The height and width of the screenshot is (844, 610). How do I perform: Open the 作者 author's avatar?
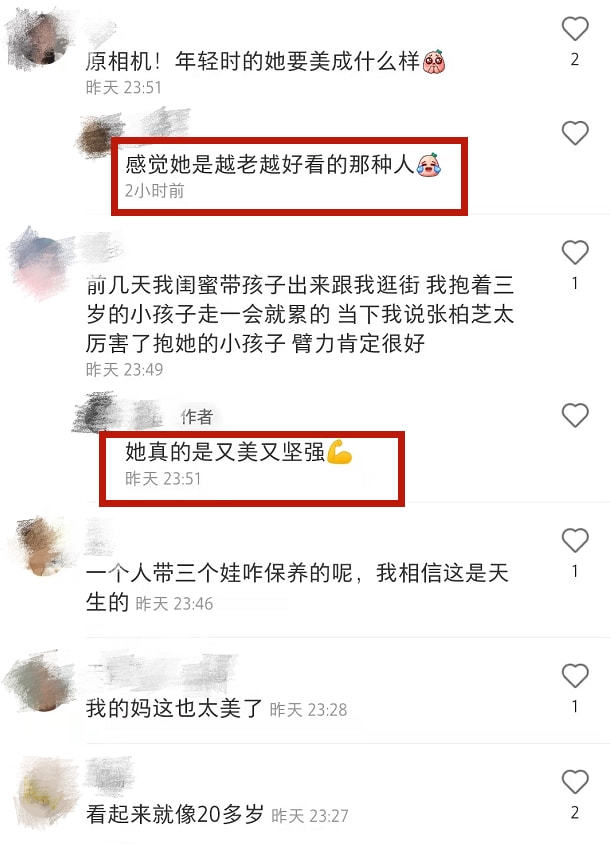[x=96, y=413]
